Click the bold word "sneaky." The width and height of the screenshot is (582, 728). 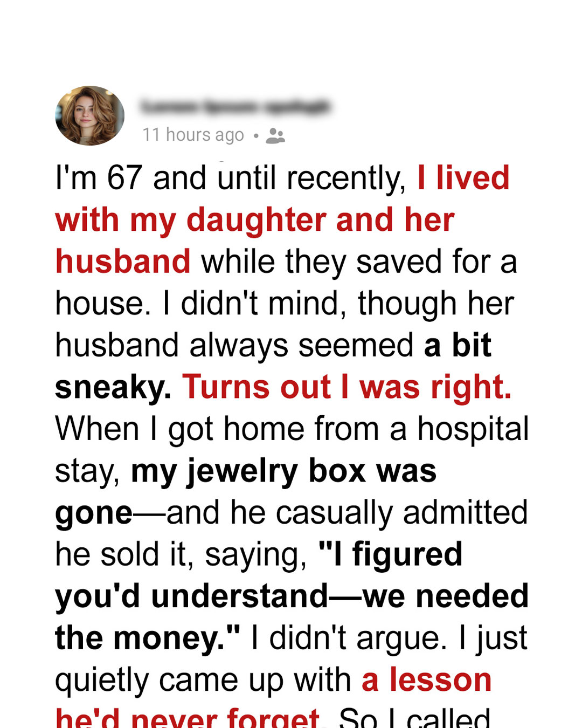[x=113, y=388]
